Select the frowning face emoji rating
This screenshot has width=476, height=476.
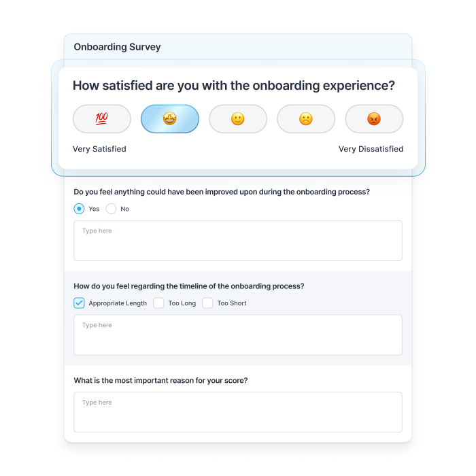306,119
